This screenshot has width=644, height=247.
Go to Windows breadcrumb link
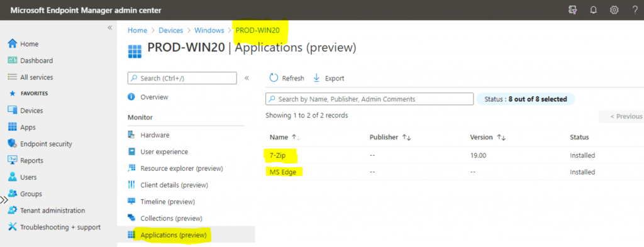[209, 30]
